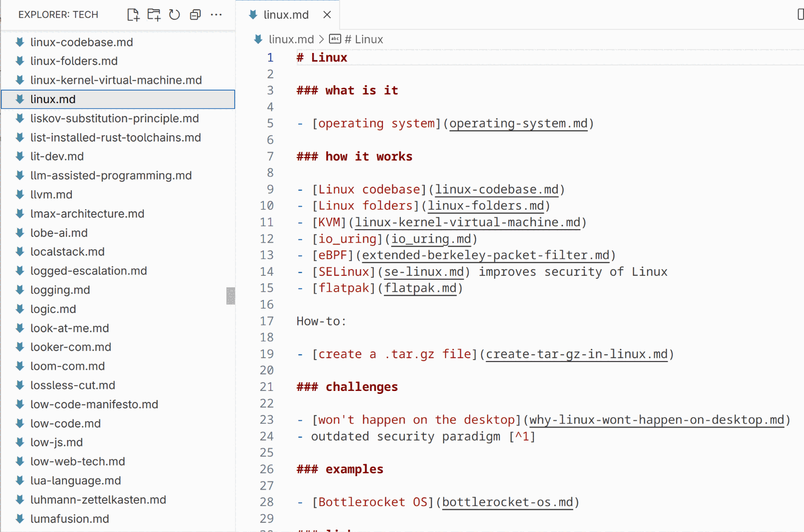Click the New Folder icon in Explorer toolbar
This screenshot has height=532, width=804.
tap(154, 14)
